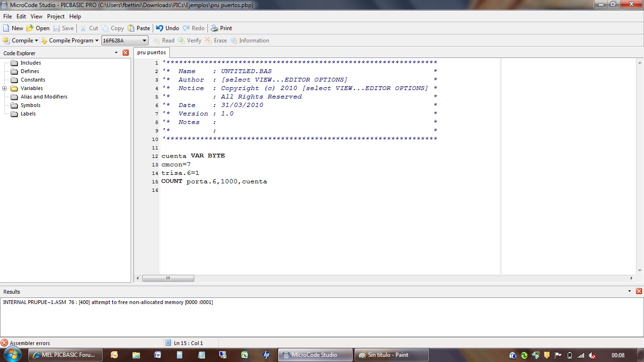Click the New file icon
Viewport: 644px width, 362px height.
[6, 28]
